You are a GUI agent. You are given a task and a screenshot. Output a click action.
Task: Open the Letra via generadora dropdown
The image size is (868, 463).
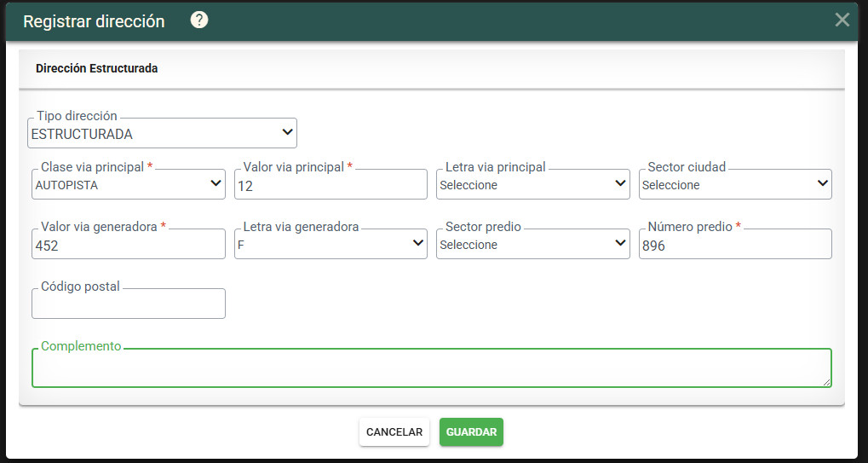331,244
